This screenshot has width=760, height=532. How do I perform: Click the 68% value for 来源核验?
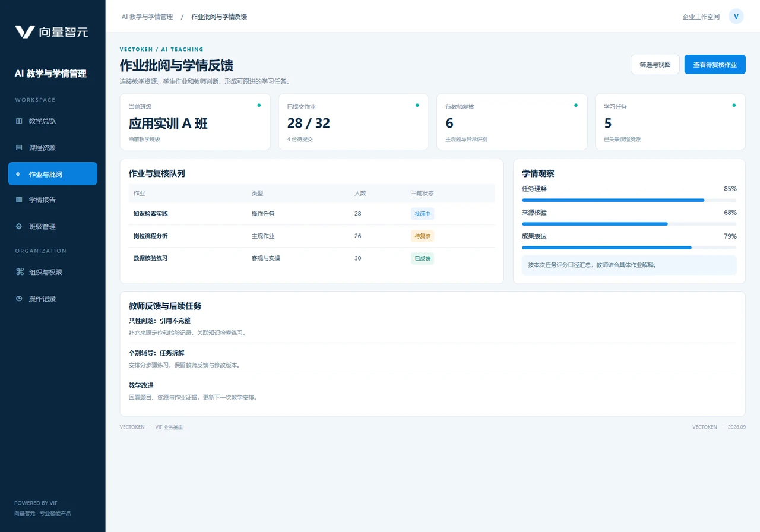730,213
